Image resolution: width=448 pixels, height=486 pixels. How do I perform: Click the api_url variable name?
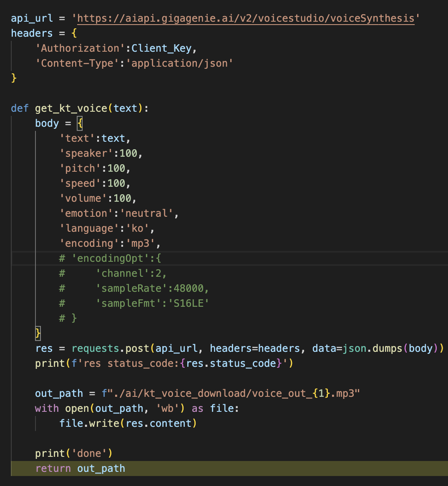click(32, 18)
